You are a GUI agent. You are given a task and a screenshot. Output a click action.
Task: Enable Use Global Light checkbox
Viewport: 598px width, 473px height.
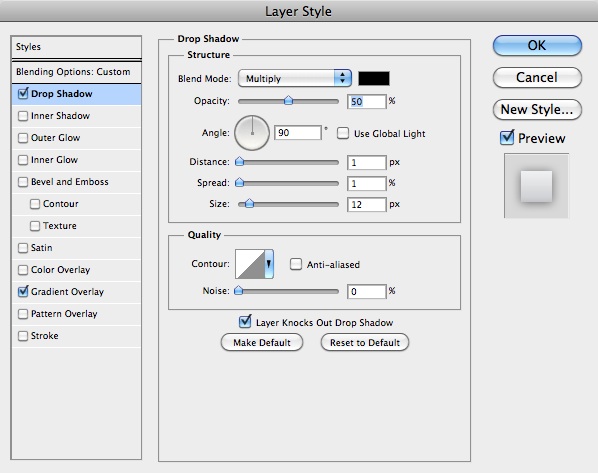343,133
